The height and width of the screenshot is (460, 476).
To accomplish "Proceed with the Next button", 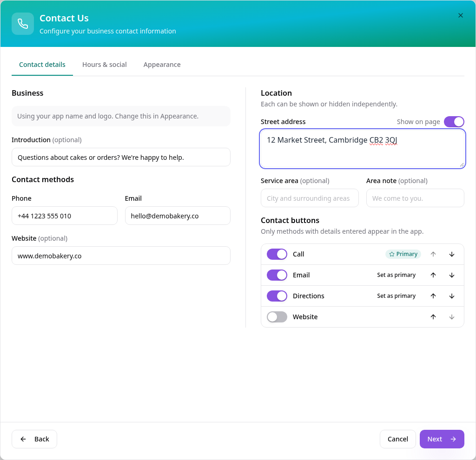I will coord(442,439).
